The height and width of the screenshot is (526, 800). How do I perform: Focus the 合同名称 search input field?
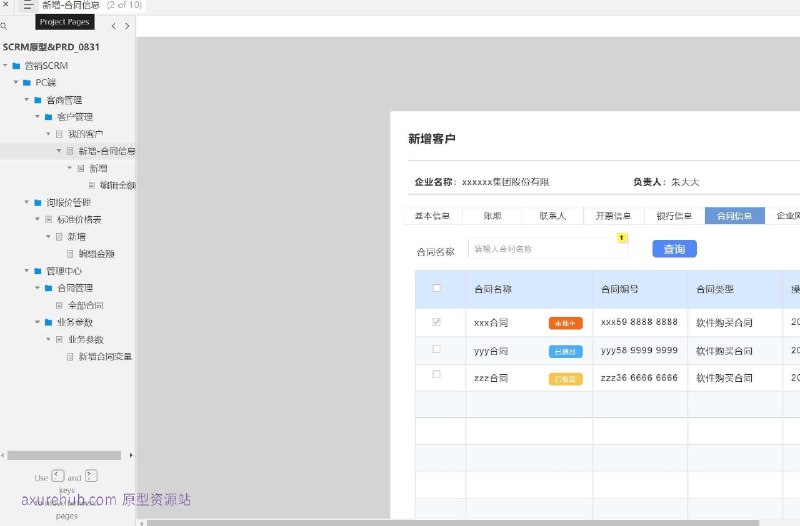[x=548, y=249]
